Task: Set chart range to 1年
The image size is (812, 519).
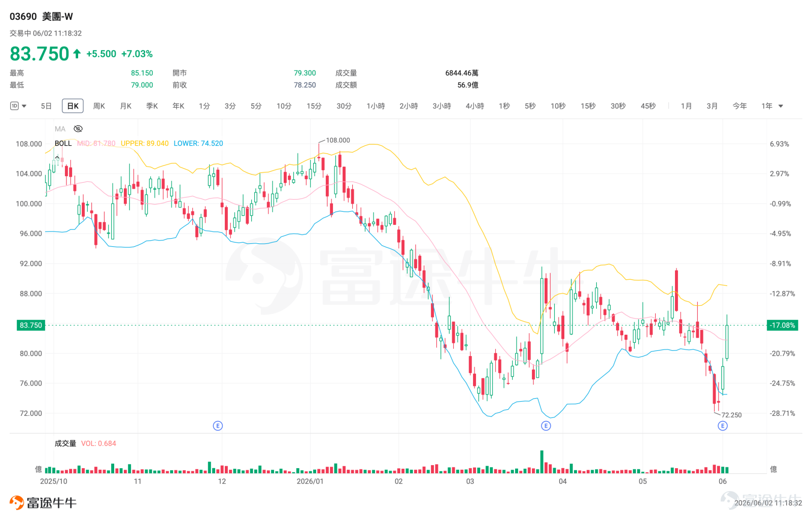Action: point(766,106)
